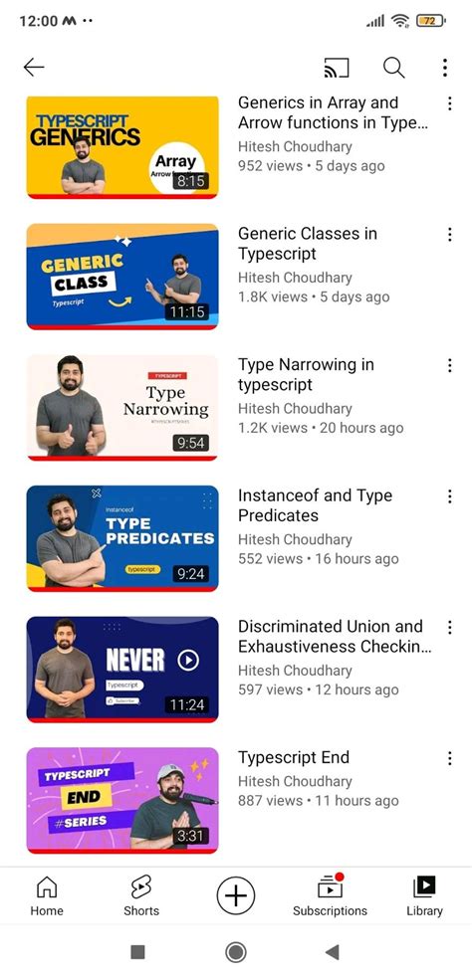Tap the Android recent apps square
Image resolution: width=472 pixels, height=980 pixels.
138,952
